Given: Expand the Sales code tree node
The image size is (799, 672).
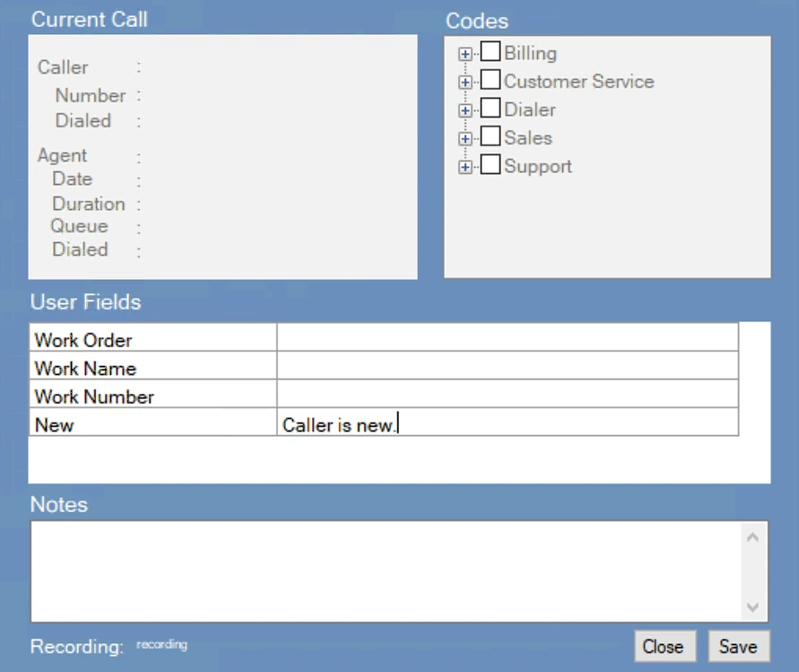Looking at the screenshot, I should [x=465, y=139].
